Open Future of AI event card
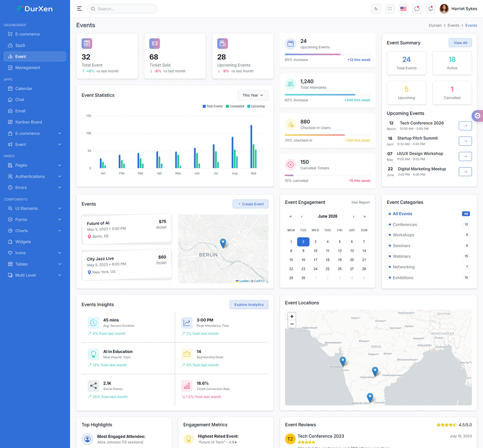Viewport: 483px width, 448px height. click(127, 229)
